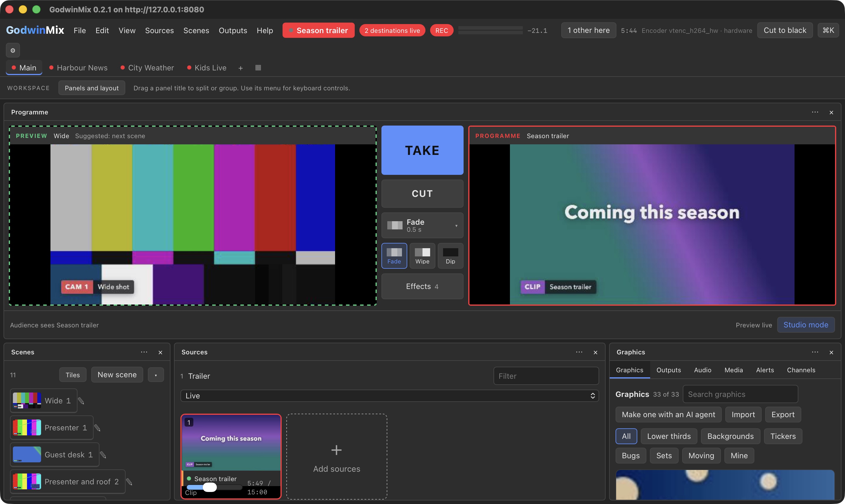Viewport: 845px width, 504px height.
Task: Click the audio level meter in header
Action: click(x=491, y=30)
